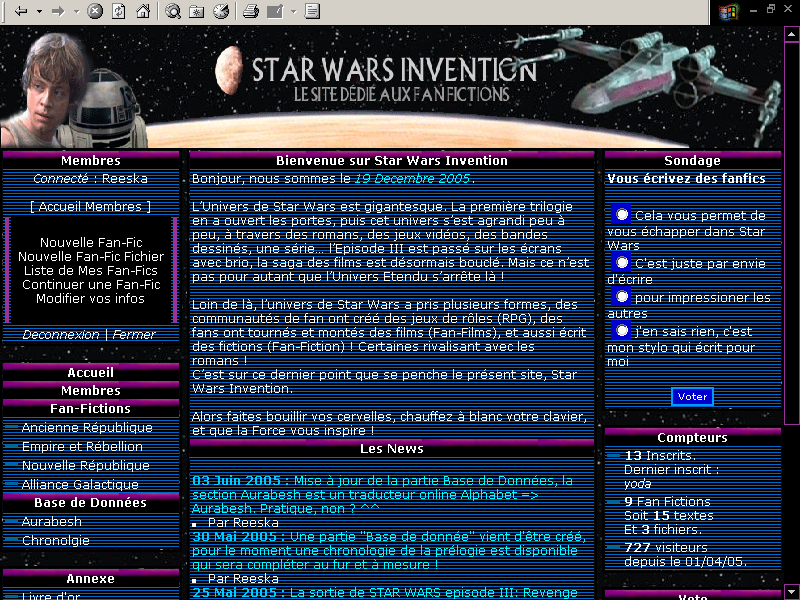Image resolution: width=800 pixels, height=600 pixels.
Task: Open the Aurabesh database link
Action: coord(52,521)
